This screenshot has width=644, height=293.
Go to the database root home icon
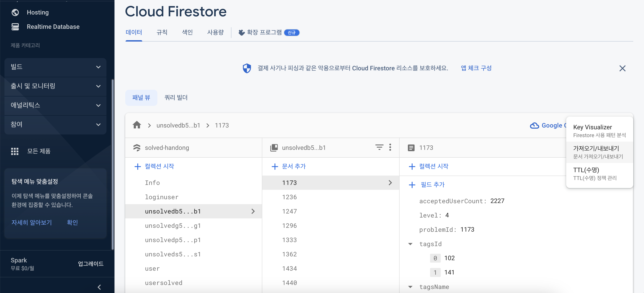click(137, 125)
